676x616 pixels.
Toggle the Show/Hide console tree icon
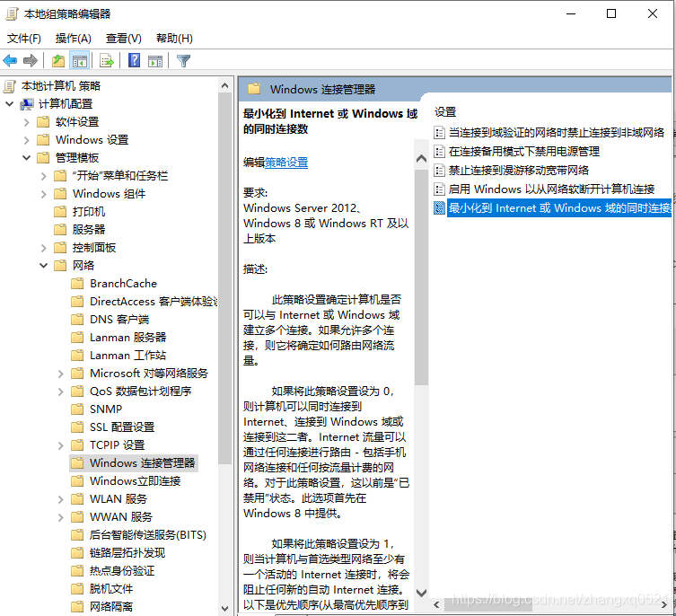coord(80,61)
